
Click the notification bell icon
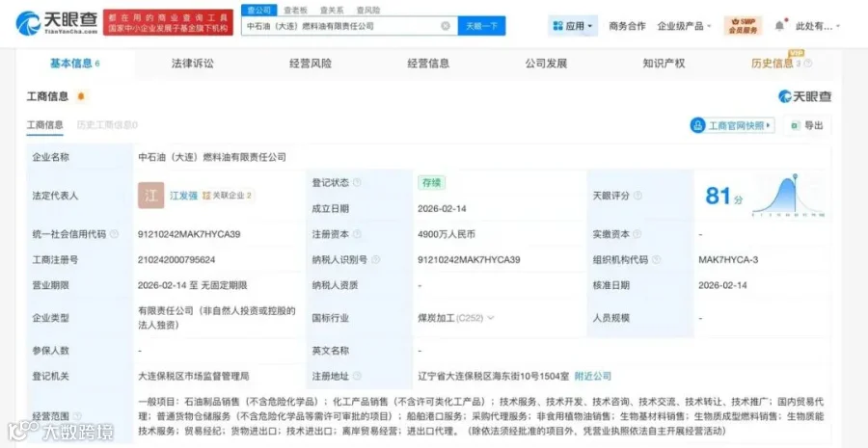pos(779,25)
